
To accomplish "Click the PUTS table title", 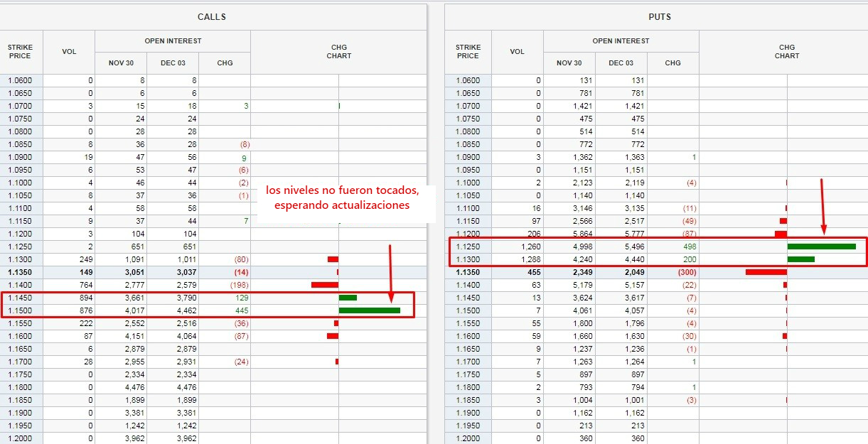I will tap(660, 16).
